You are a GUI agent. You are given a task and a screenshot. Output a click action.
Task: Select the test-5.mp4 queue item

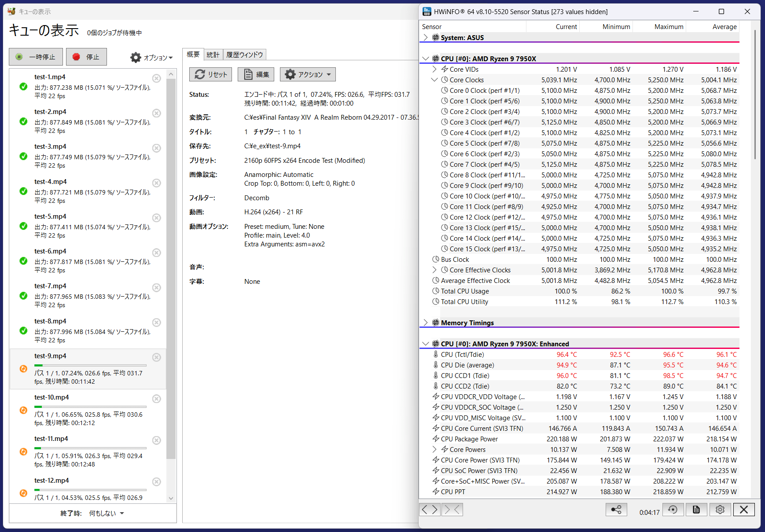pyautogui.click(x=88, y=226)
